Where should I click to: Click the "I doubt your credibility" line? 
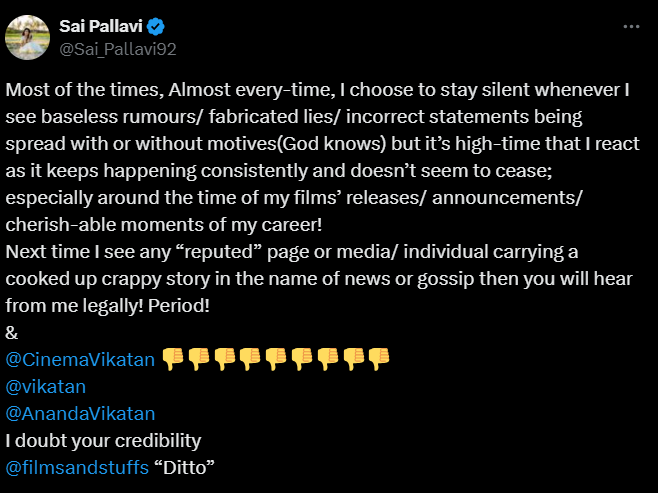(104, 440)
